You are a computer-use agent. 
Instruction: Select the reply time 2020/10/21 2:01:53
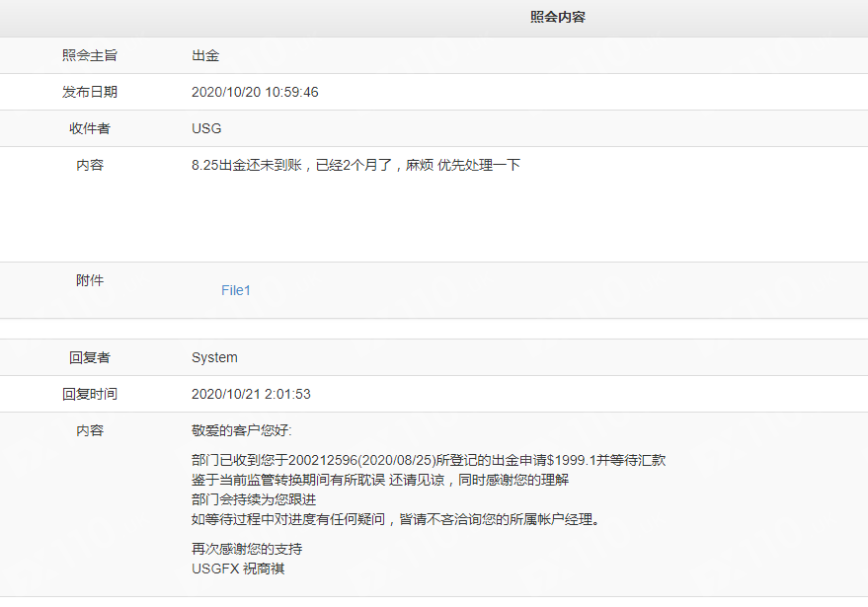point(251,394)
